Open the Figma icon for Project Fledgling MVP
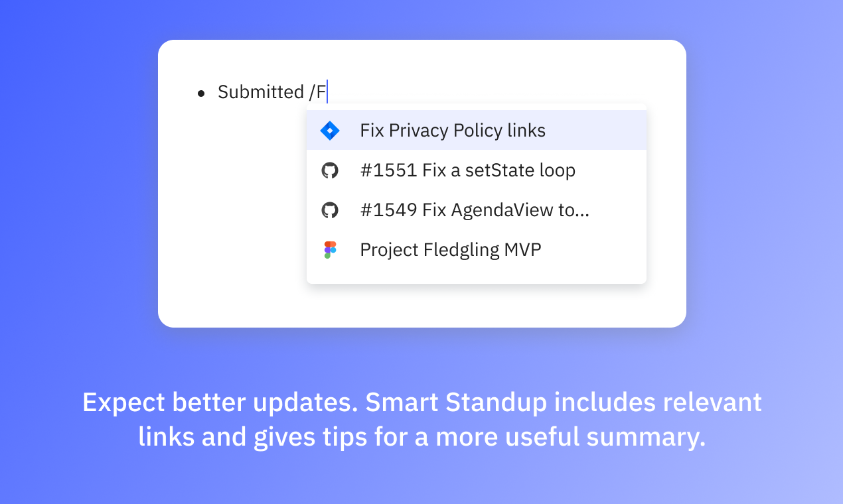 coord(330,249)
